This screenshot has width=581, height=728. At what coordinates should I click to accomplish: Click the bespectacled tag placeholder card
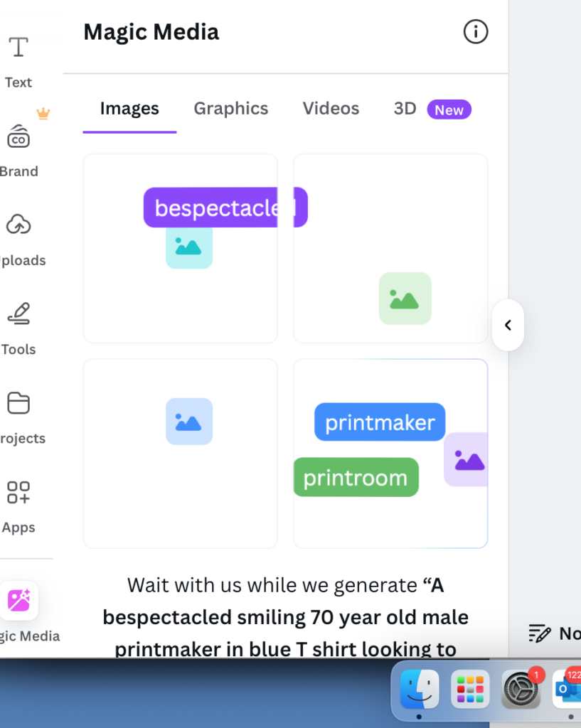pyautogui.click(x=180, y=248)
